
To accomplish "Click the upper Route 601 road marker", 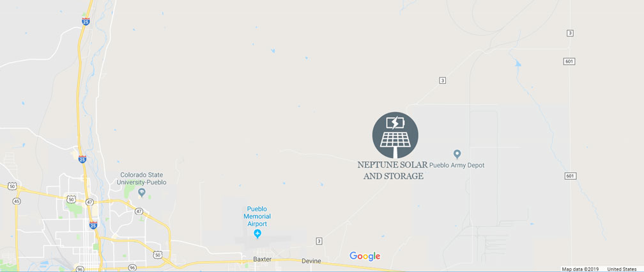I will coord(569,61).
